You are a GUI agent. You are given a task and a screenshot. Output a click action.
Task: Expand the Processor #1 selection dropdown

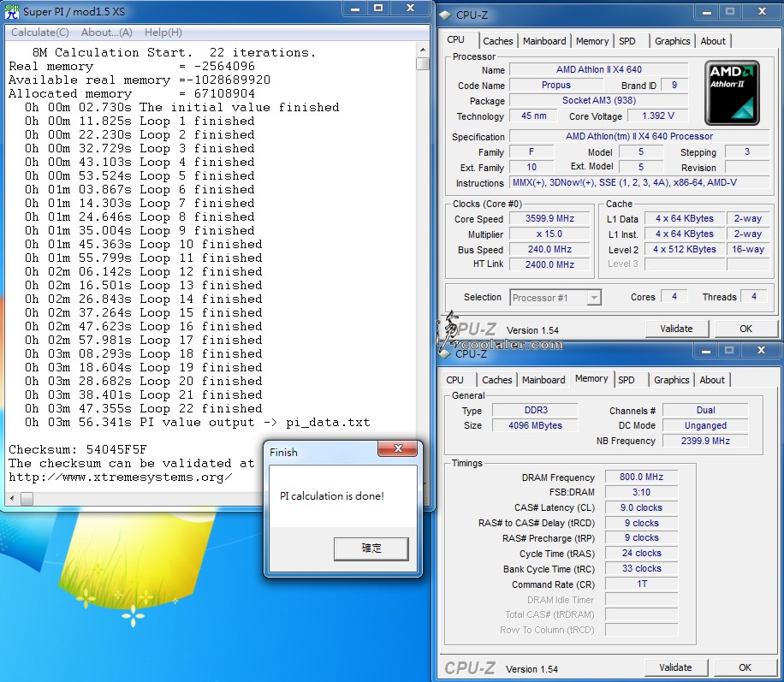(593, 298)
